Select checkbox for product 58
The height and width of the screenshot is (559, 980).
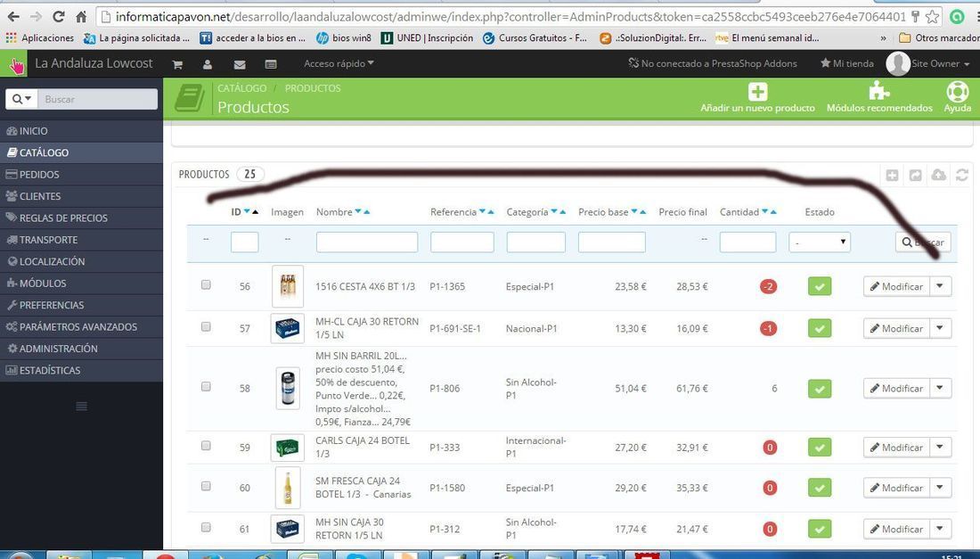(206, 386)
